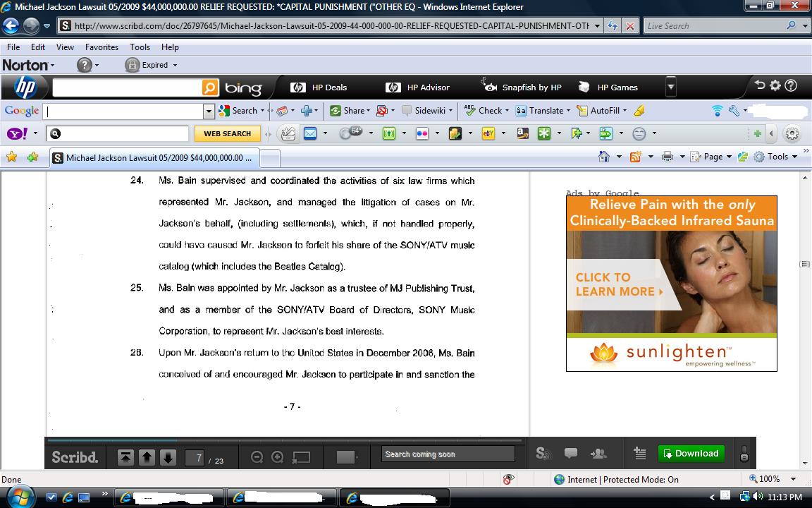Open a new blank tab
This screenshot has width=812, height=508.
tap(270, 158)
